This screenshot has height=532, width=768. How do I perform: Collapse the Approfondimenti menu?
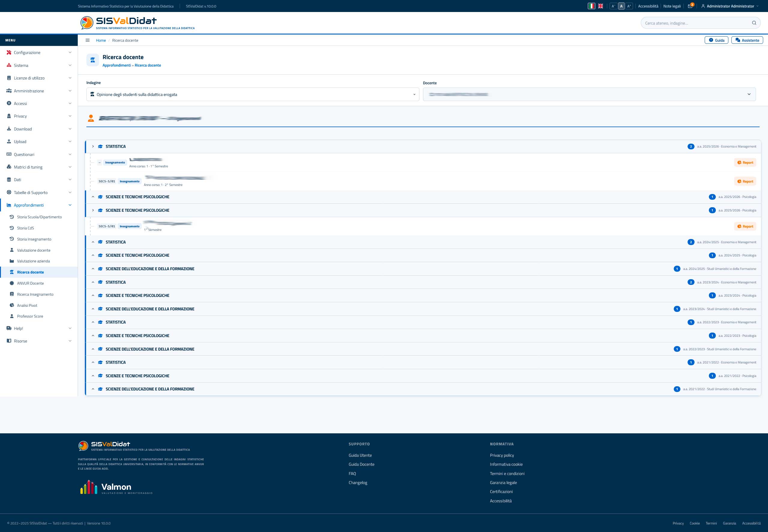click(39, 205)
